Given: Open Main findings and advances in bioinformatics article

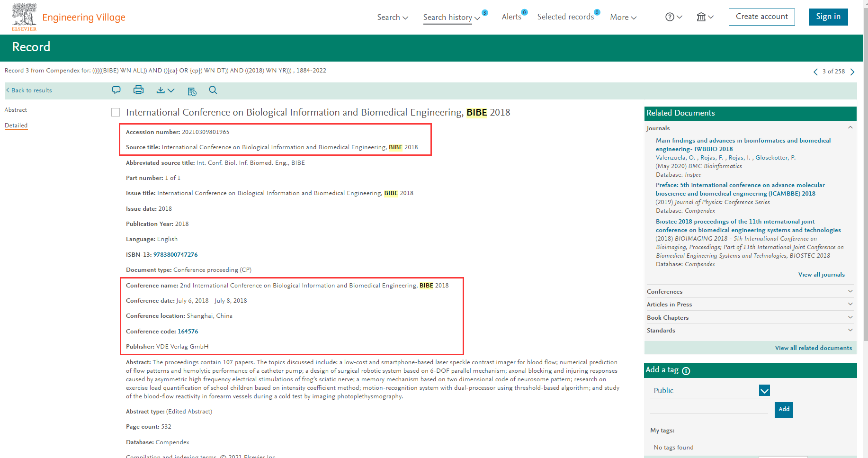Looking at the screenshot, I should [x=743, y=145].
